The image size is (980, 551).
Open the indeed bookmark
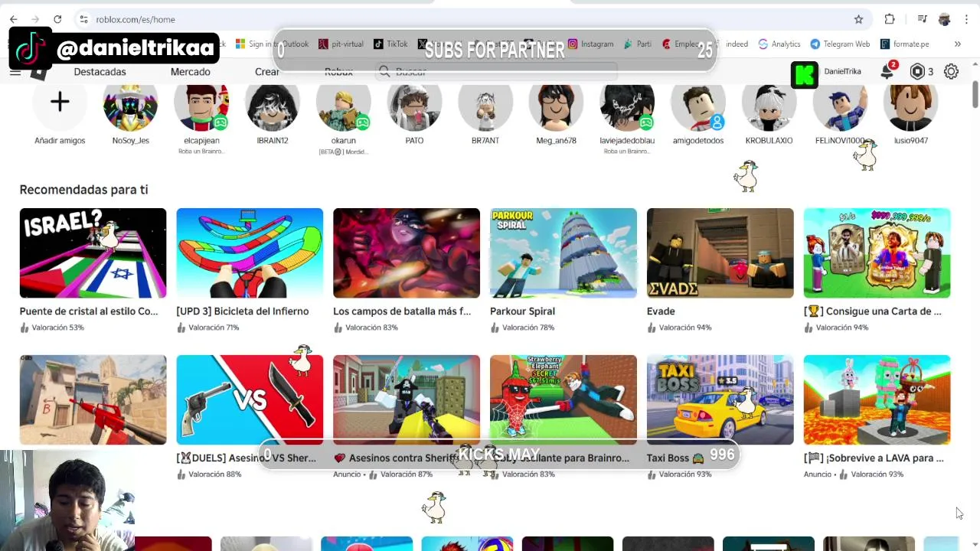click(737, 44)
